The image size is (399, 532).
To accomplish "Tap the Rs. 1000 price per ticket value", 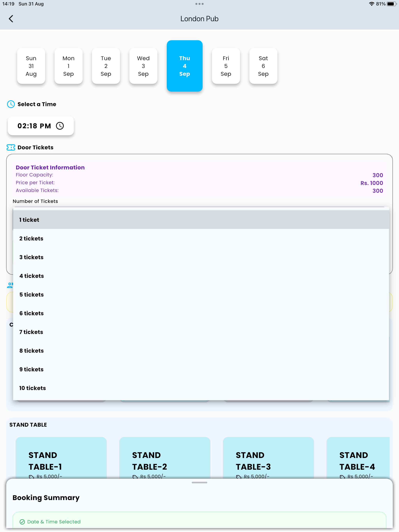I will click(372, 183).
